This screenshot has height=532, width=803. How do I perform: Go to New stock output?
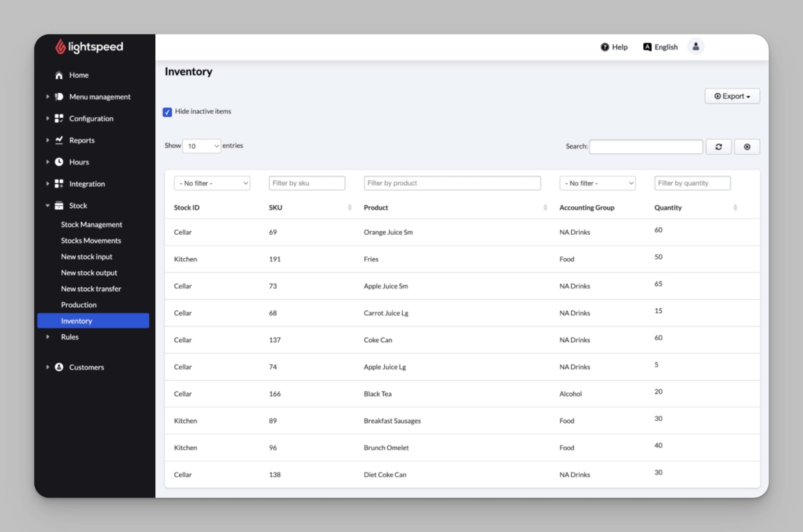[89, 273]
